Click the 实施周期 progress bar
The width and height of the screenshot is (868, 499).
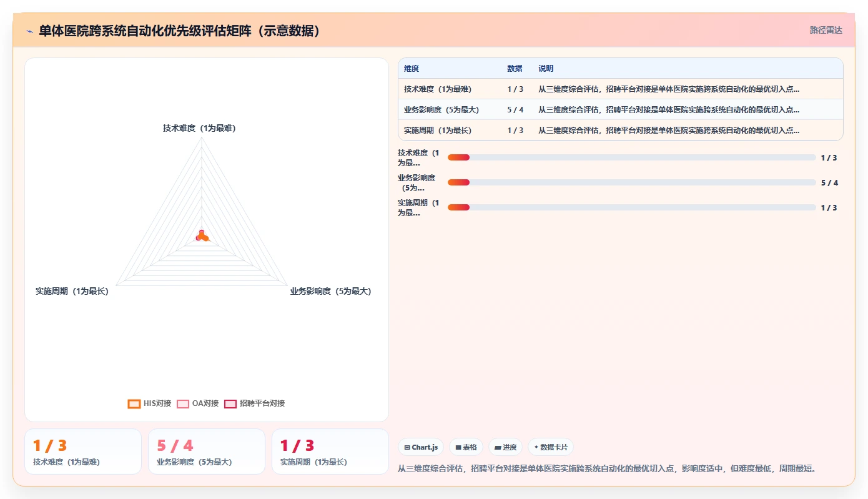coord(631,207)
